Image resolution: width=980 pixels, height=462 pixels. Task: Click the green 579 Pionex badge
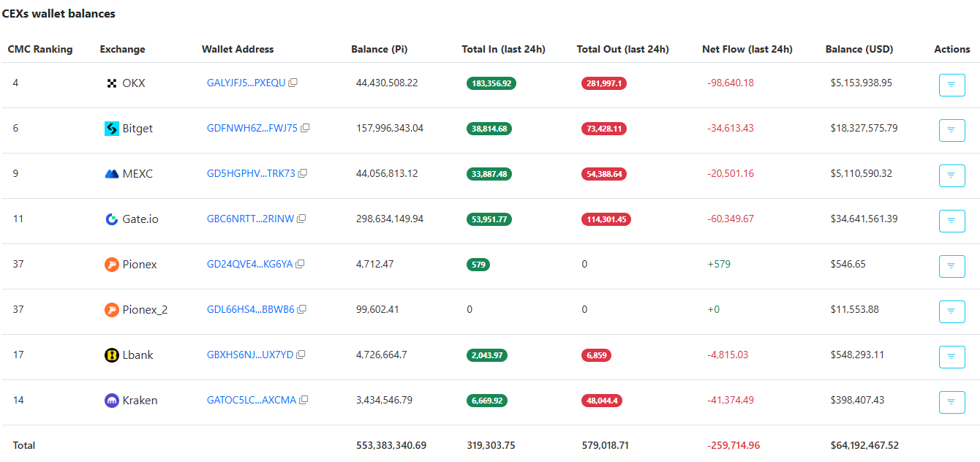coord(478,265)
